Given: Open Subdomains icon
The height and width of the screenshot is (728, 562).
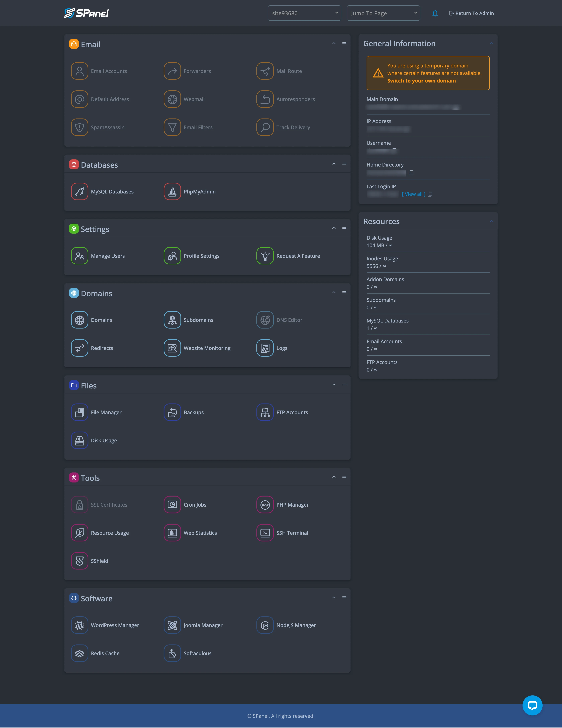Looking at the screenshot, I should point(172,320).
